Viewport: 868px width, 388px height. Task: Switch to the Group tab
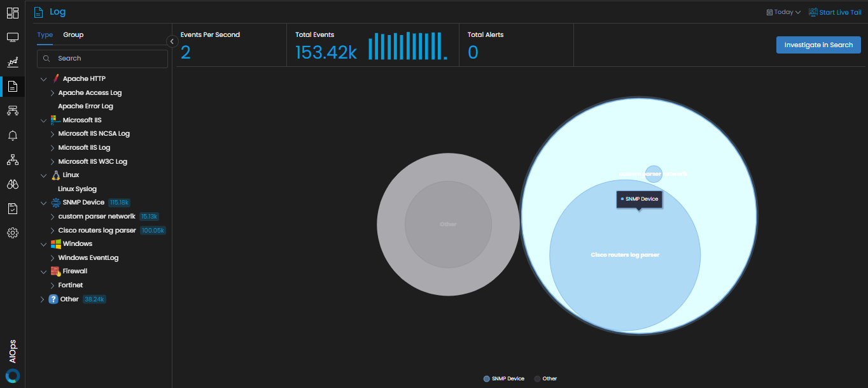coord(73,35)
